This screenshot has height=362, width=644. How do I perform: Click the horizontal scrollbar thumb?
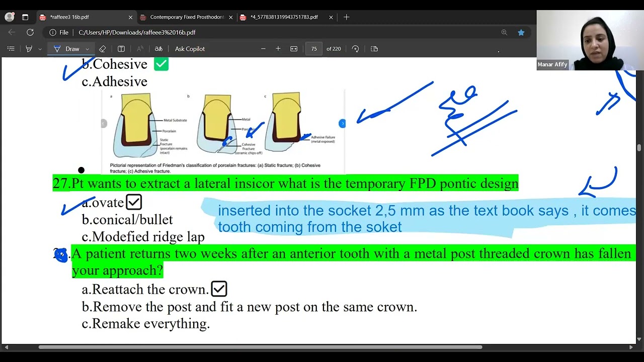coord(261,347)
